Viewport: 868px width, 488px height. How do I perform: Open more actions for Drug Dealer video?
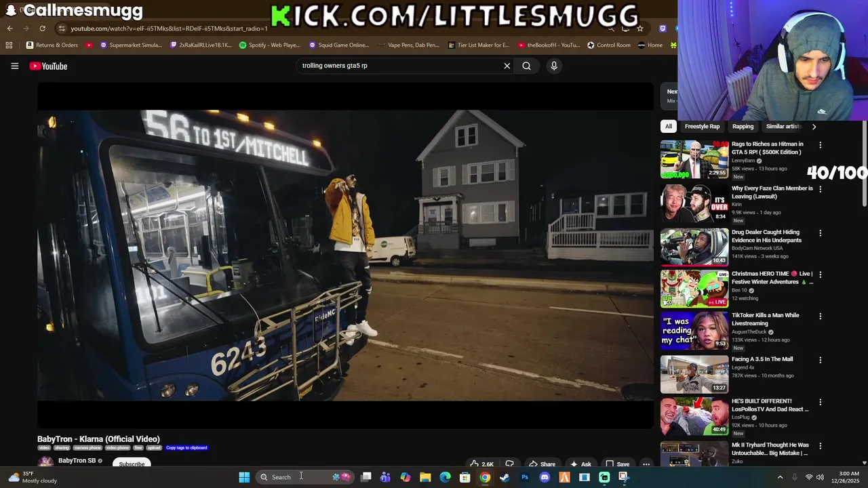pyautogui.click(x=820, y=233)
